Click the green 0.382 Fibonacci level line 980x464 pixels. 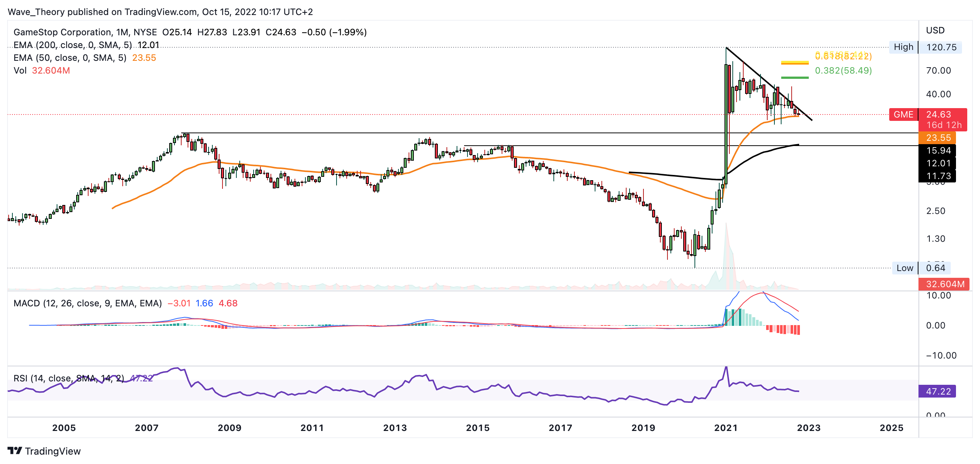pyautogui.click(x=794, y=78)
